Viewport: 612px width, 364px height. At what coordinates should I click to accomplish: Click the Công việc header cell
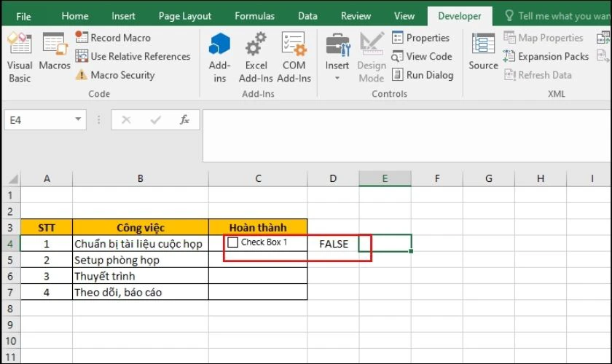tap(141, 227)
